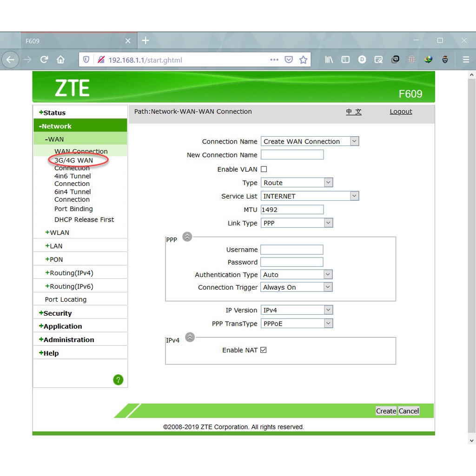Open Port Locating page
Screen dimensions: 476x476
click(66, 300)
